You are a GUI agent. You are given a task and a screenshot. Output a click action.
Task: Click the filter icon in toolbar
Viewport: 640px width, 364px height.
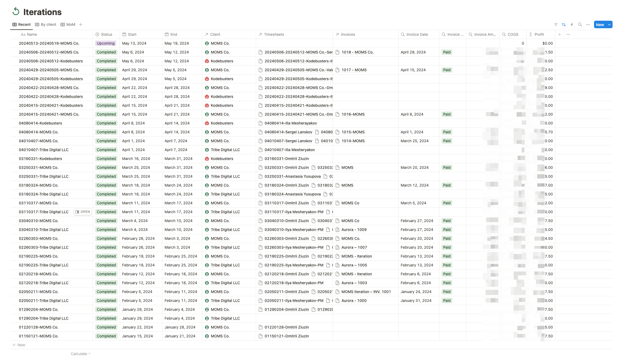coord(556,24)
